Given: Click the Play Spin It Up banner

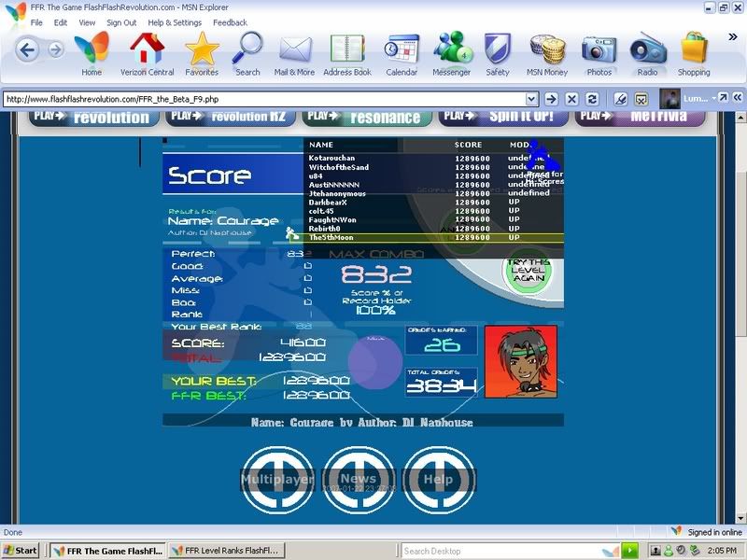Looking at the screenshot, I should [x=501, y=117].
